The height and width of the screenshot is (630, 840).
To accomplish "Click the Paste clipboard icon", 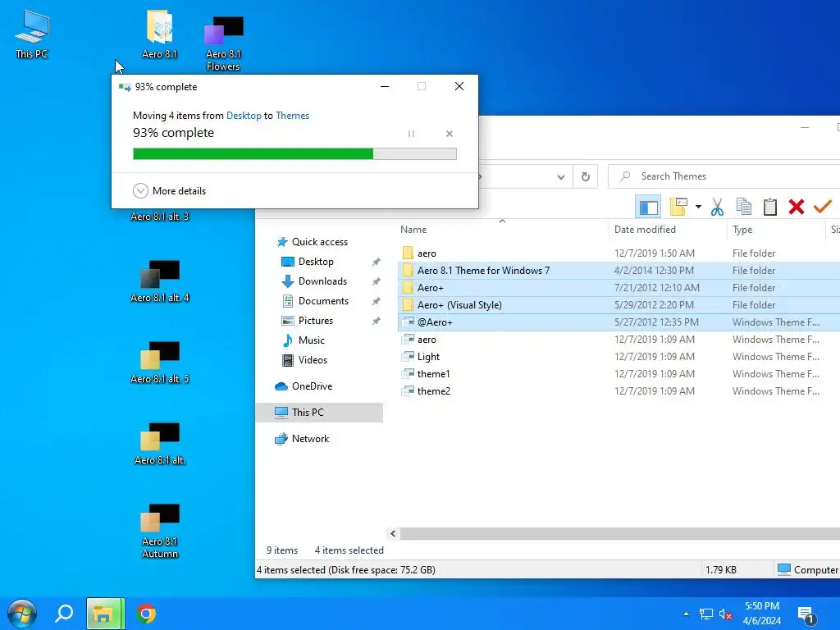I will [769, 207].
